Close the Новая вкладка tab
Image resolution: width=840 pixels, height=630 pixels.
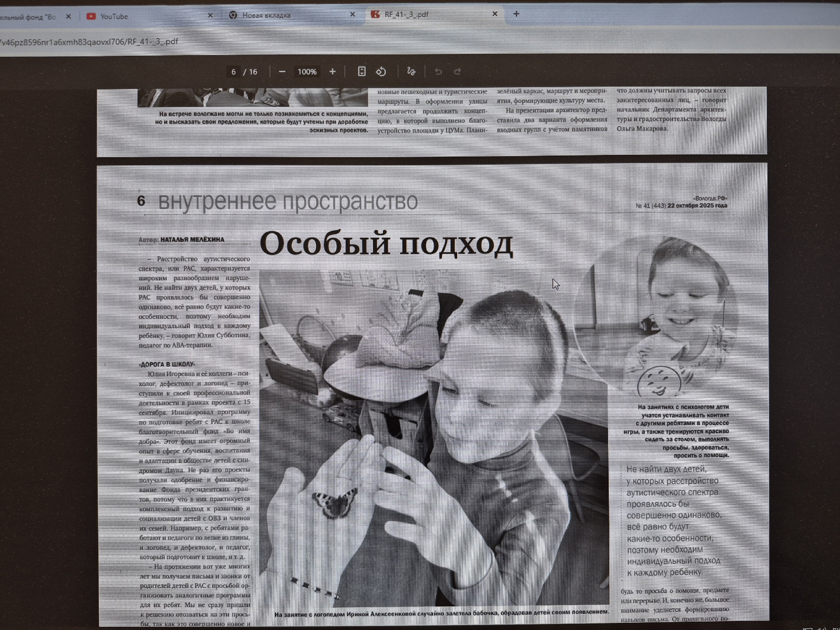(352, 14)
